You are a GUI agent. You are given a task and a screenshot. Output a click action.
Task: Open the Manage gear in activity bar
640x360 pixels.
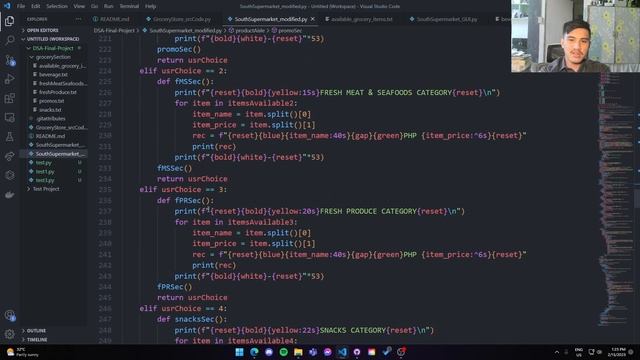pos(9,334)
